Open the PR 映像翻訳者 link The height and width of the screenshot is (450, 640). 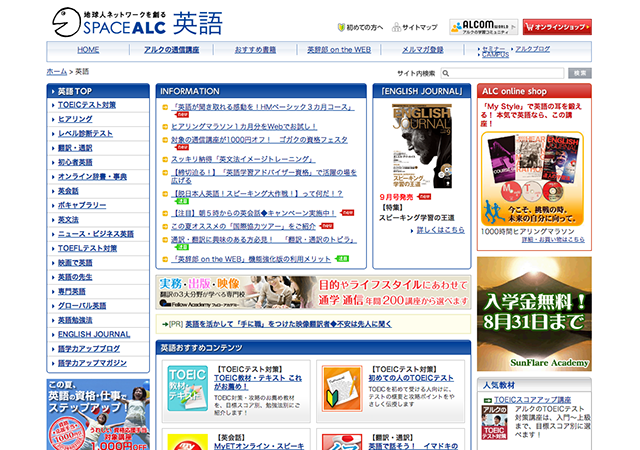pyautogui.click(x=288, y=324)
